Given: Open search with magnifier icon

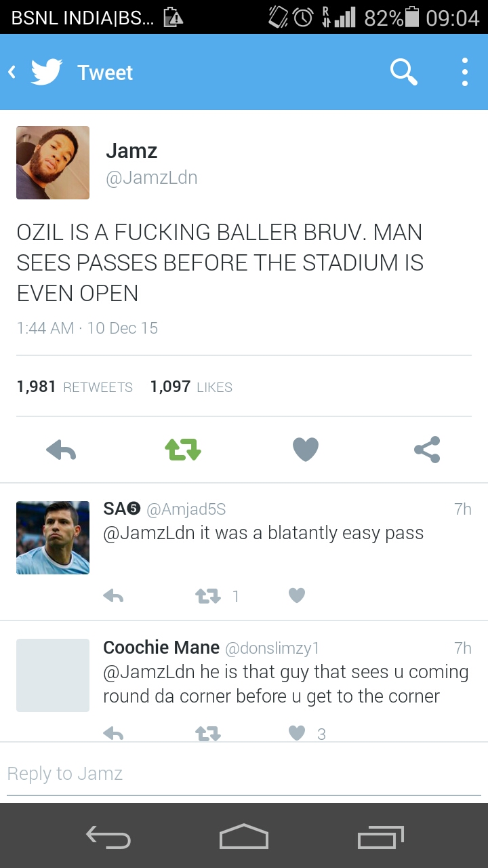Looking at the screenshot, I should pyautogui.click(x=403, y=72).
